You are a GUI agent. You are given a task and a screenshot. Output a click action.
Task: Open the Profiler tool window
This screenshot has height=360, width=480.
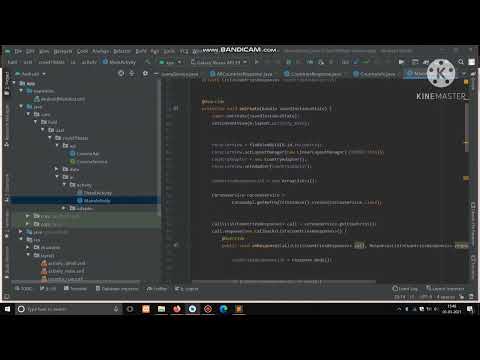[x=157, y=289]
